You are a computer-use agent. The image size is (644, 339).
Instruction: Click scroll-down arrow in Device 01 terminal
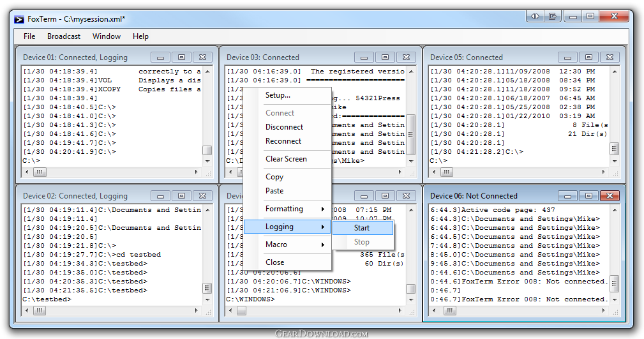pos(207,161)
